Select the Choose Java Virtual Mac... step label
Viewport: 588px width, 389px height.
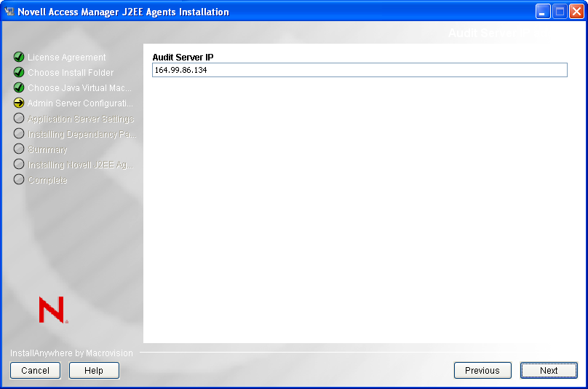pyautogui.click(x=80, y=88)
